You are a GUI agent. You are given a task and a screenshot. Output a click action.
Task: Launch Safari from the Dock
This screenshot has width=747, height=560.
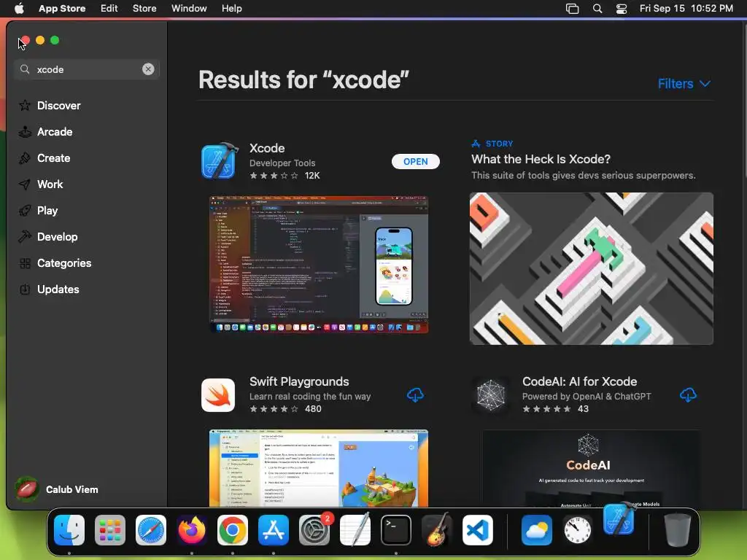[151, 530]
